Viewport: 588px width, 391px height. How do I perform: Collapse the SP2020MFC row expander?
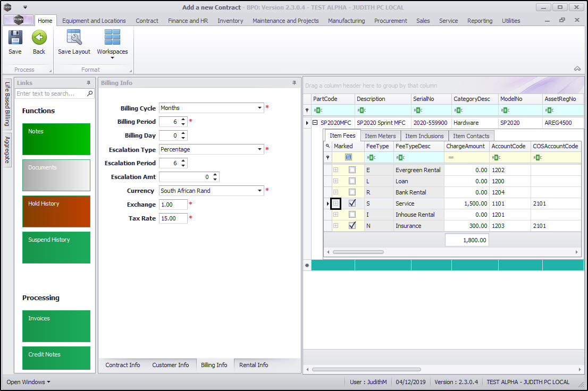[315, 123]
